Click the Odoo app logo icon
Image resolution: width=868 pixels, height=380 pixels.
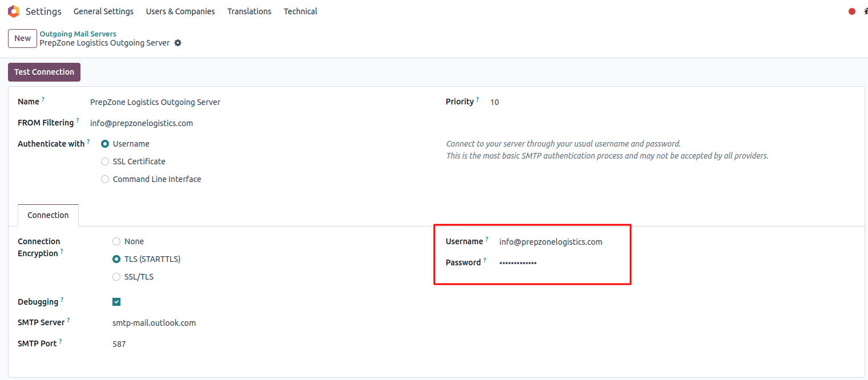pyautogui.click(x=14, y=11)
